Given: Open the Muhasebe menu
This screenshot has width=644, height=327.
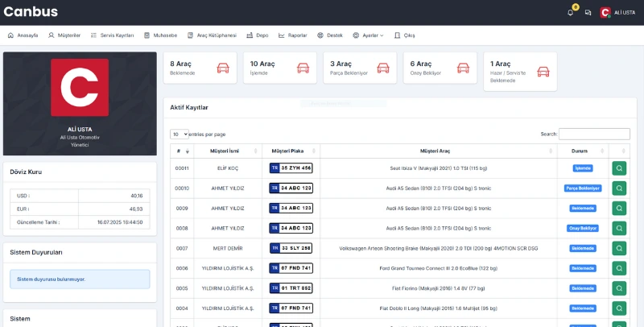Looking at the screenshot, I should [160, 35].
